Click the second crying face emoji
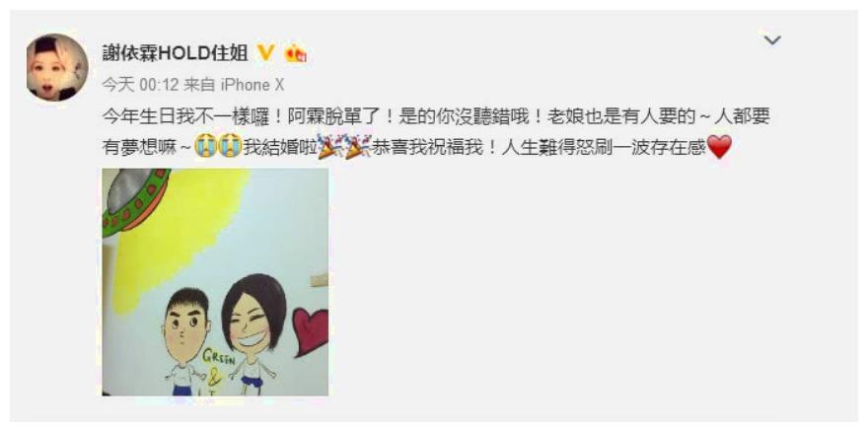This screenshot has height=432, width=868. pos(230,147)
